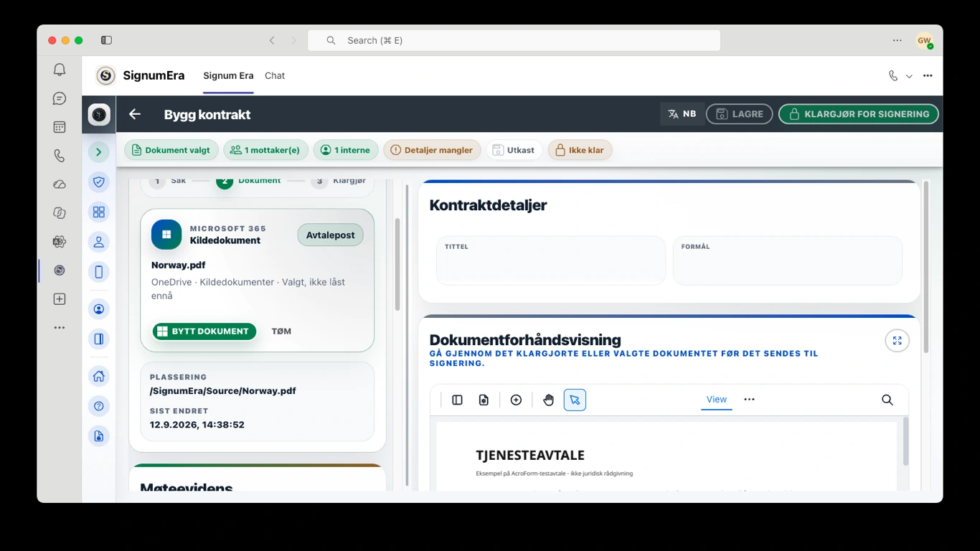The height and width of the screenshot is (551, 980).
Task: Toggle the PDF viewer side panel
Action: [x=457, y=400]
